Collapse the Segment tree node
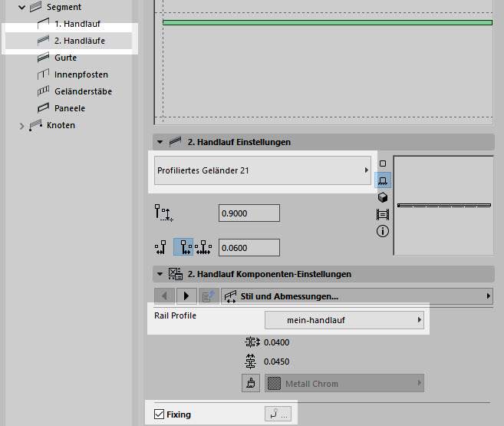The height and width of the screenshot is (426, 504). coord(21,7)
